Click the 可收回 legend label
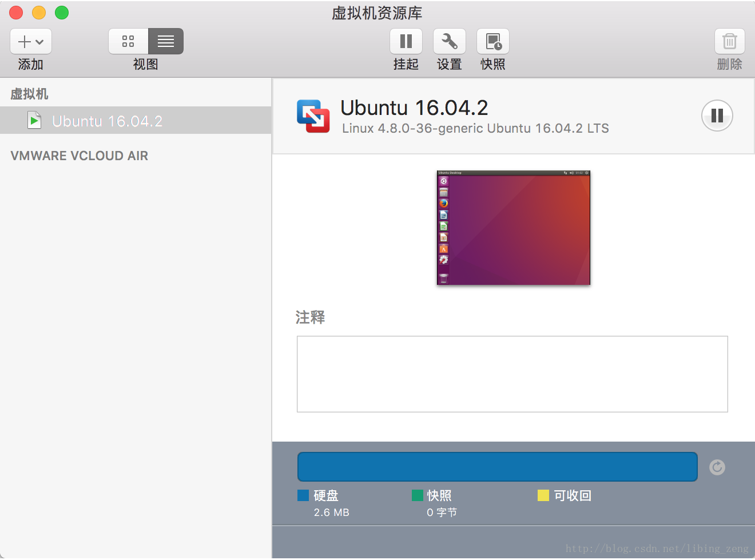755x560 pixels. [573, 495]
